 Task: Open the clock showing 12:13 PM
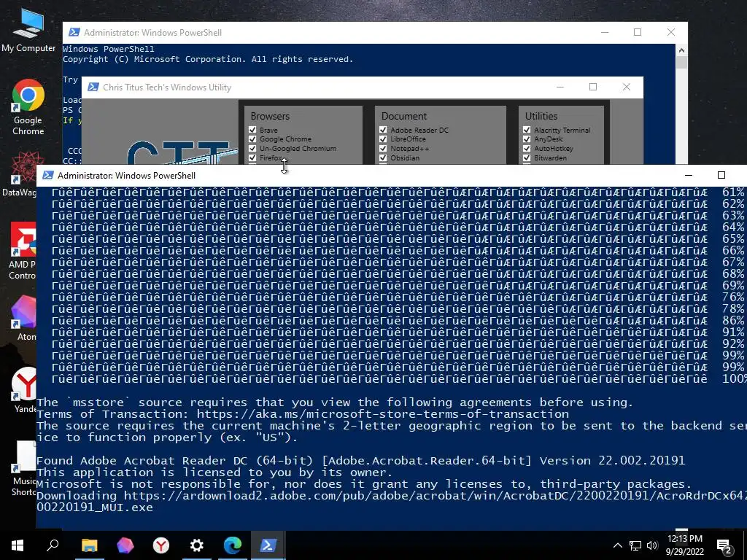click(x=684, y=545)
